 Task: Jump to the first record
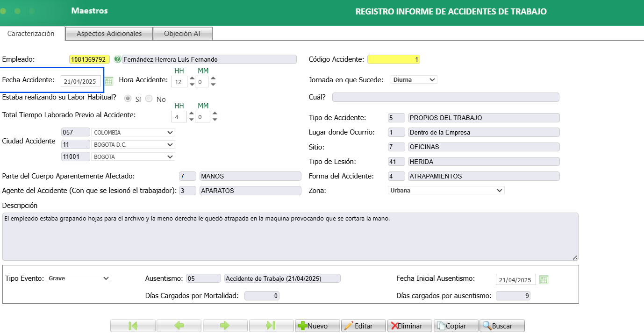coord(133,325)
